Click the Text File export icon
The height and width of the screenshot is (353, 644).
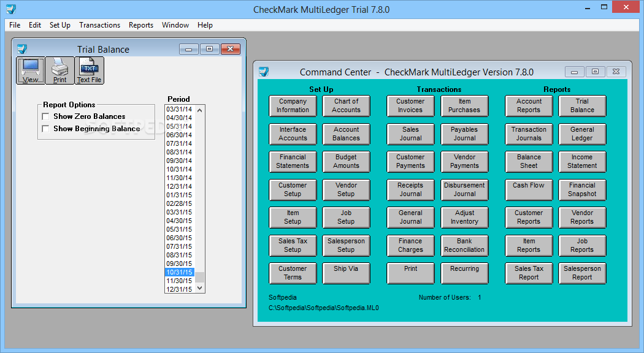click(x=89, y=70)
